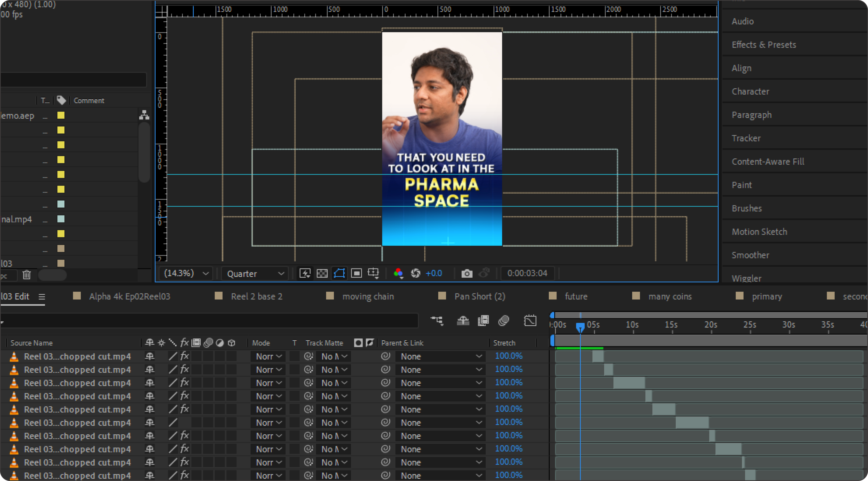Open Mode dropdown of the fifth layer
Screen dimensions: 868x481
click(x=268, y=409)
